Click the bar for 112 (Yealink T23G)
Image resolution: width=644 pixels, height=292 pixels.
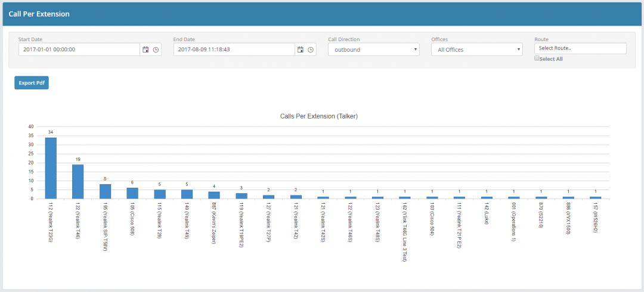(x=51, y=168)
